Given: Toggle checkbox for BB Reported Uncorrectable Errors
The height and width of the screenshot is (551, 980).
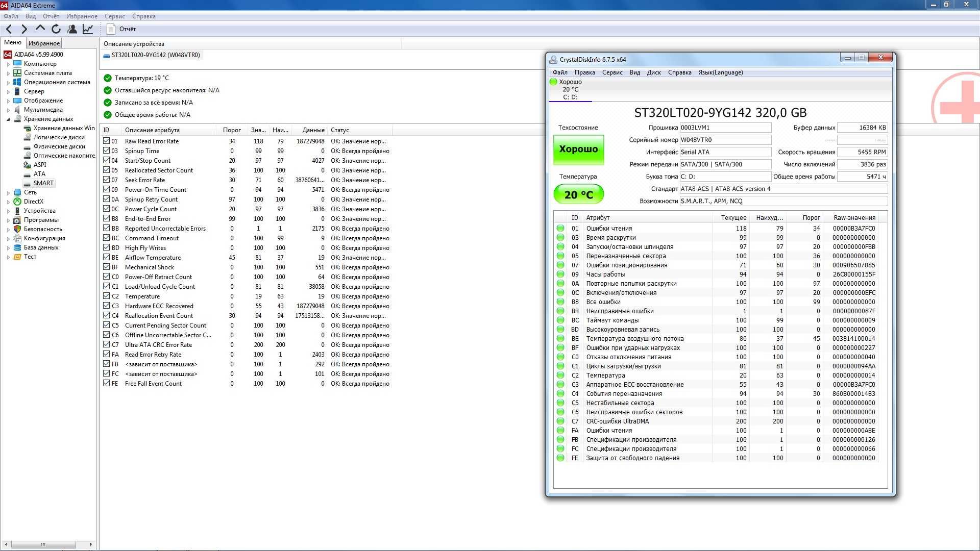Looking at the screenshot, I should click(x=106, y=228).
